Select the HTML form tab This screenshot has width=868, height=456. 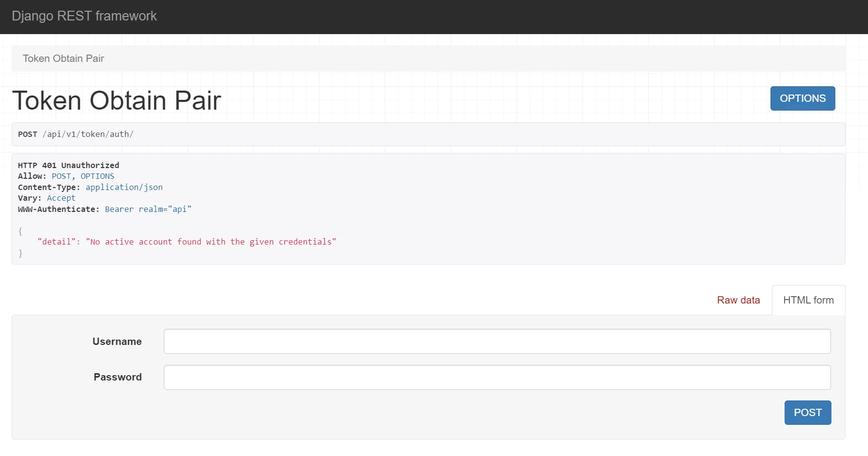(x=809, y=300)
